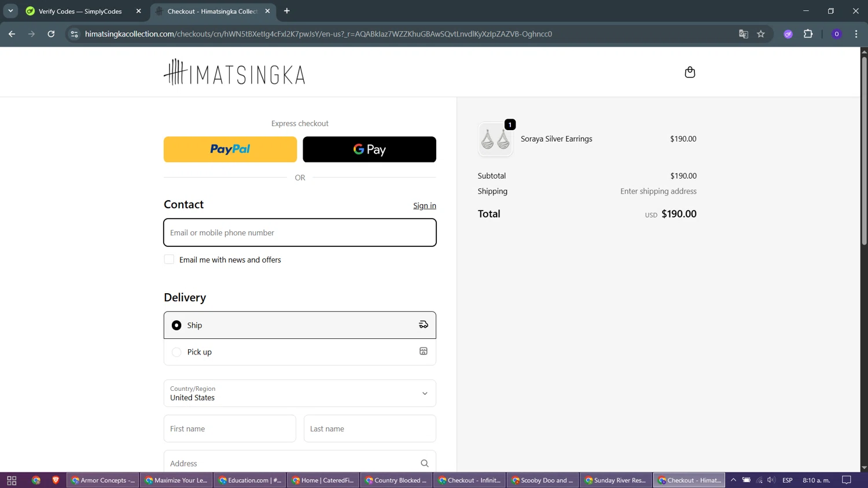Switch to Education.com taskbar window
868x488 pixels.
pyautogui.click(x=249, y=480)
